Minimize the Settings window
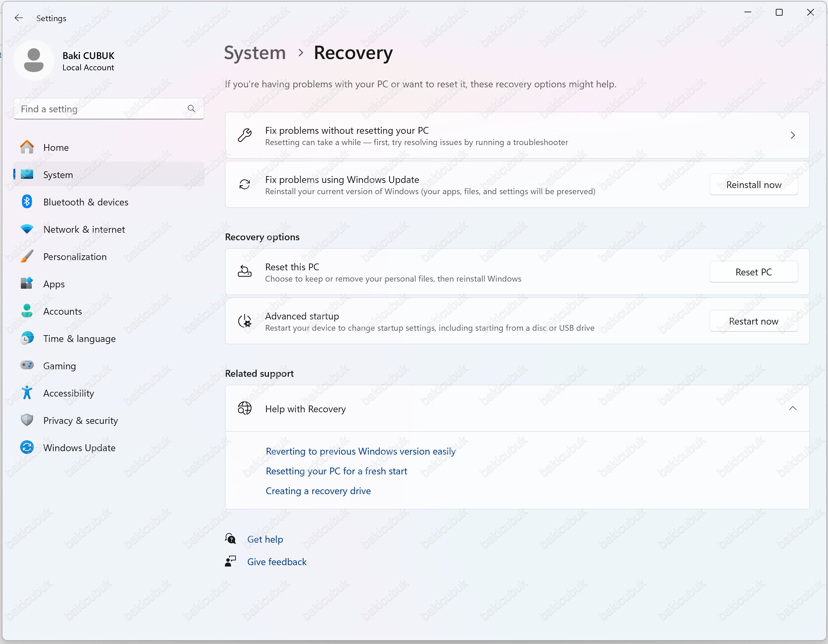The image size is (828, 644). (748, 12)
